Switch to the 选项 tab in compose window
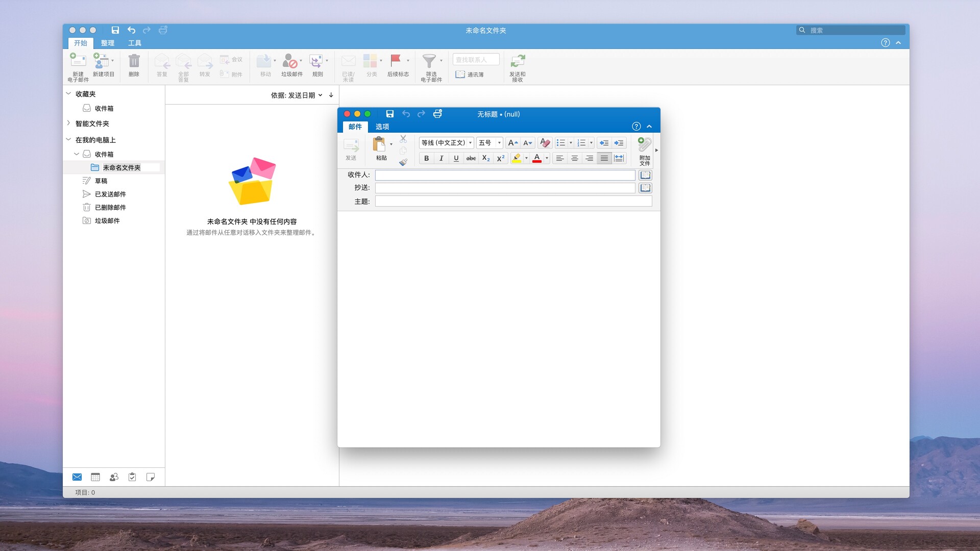980x551 pixels. click(382, 127)
